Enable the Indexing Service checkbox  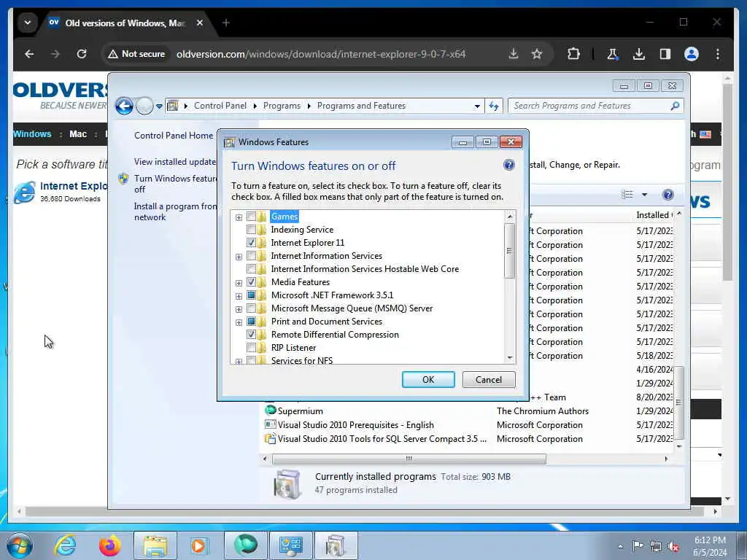251,230
